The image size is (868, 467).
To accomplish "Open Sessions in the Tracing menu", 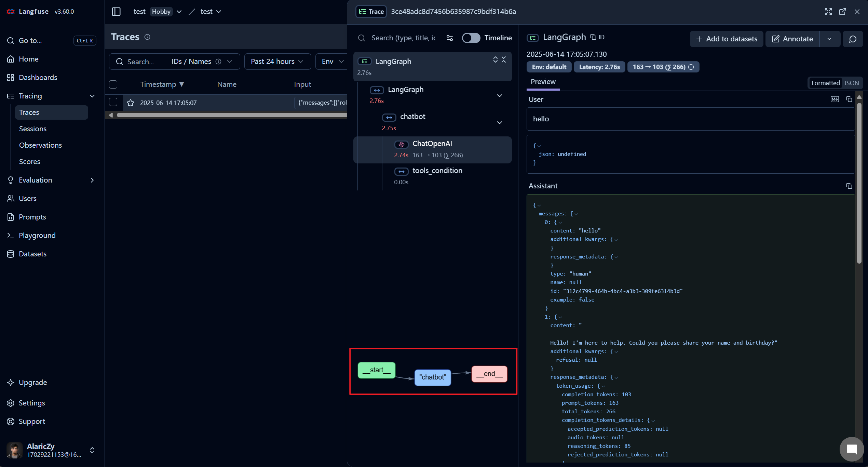I will [33, 129].
